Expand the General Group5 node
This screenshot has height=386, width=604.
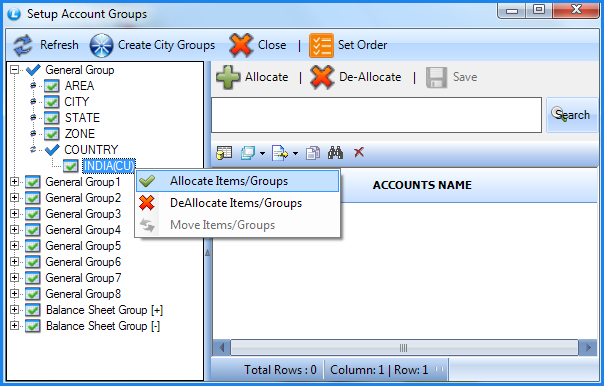pos(14,245)
